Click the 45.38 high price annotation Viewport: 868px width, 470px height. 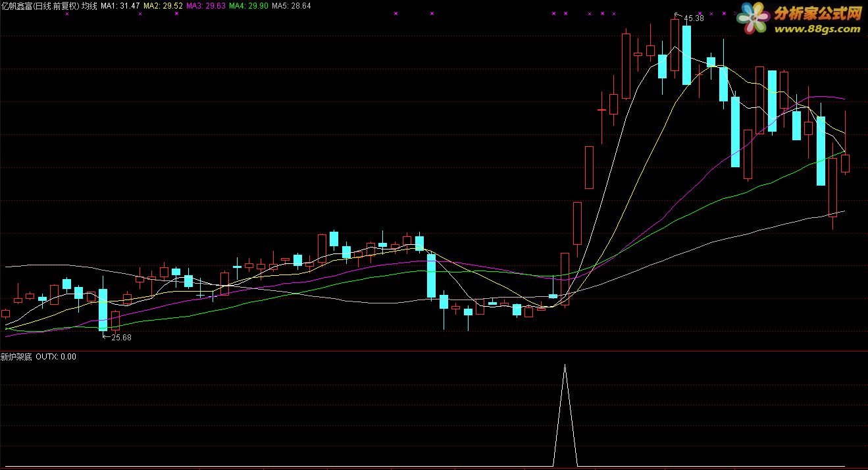[694, 18]
